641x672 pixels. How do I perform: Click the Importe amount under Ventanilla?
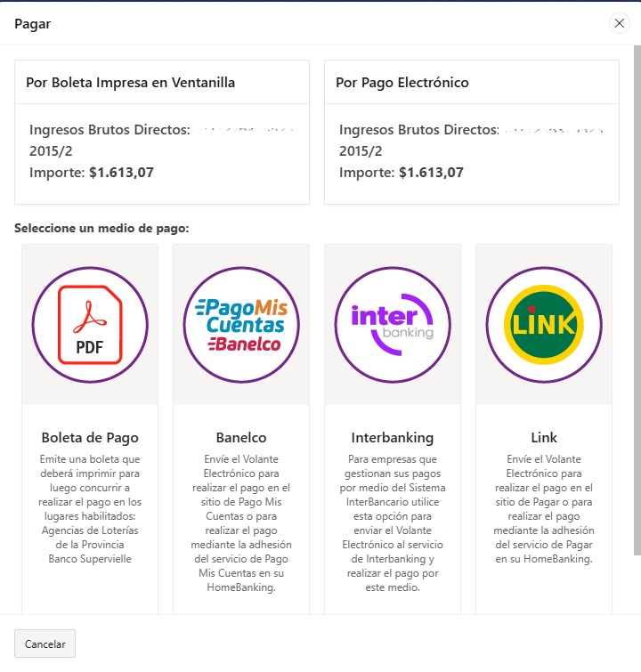(121, 173)
